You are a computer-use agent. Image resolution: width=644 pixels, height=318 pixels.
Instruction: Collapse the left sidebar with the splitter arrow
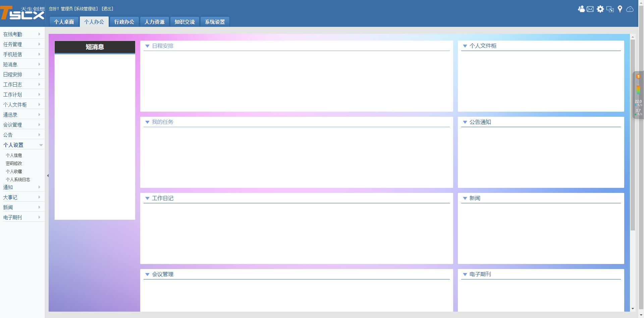48,175
